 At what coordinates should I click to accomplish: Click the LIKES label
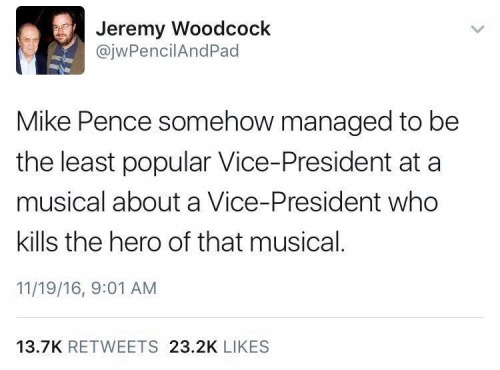pos(246,347)
